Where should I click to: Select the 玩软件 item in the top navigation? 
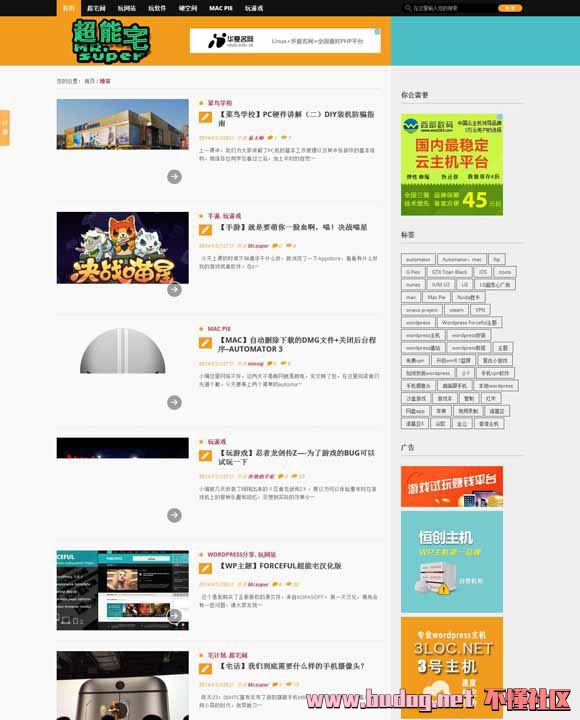157,8
